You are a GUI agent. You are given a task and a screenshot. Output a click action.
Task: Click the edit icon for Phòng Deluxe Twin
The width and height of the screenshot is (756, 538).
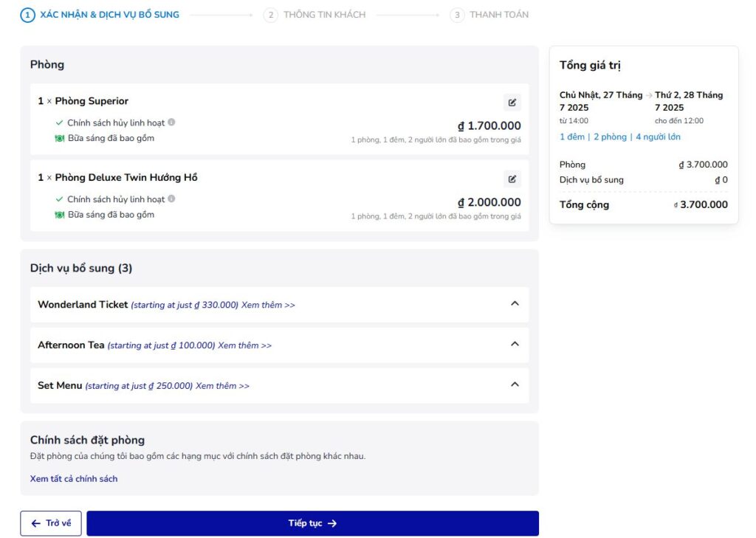tap(512, 179)
